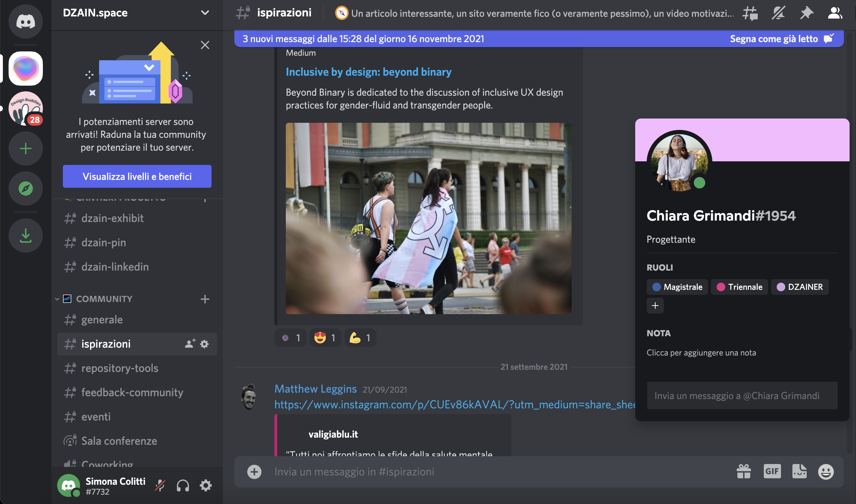Open pinned messages pin icon
Image resolution: width=856 pixels, height=504 pixels.
[806, 13]
